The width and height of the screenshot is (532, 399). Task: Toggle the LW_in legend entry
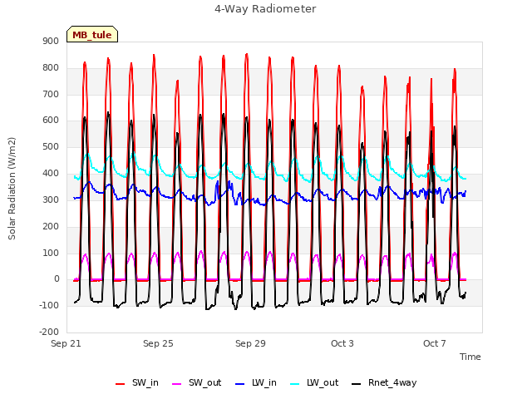point(256,382)
